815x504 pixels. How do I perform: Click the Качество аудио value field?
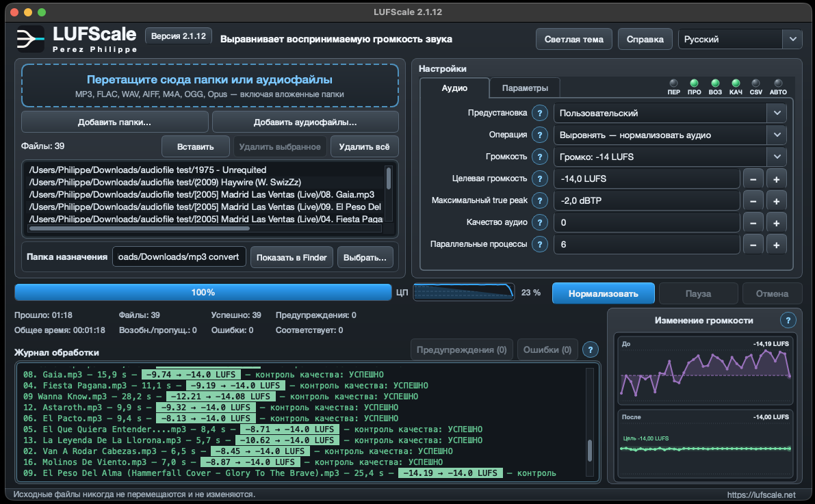[647, 222]
